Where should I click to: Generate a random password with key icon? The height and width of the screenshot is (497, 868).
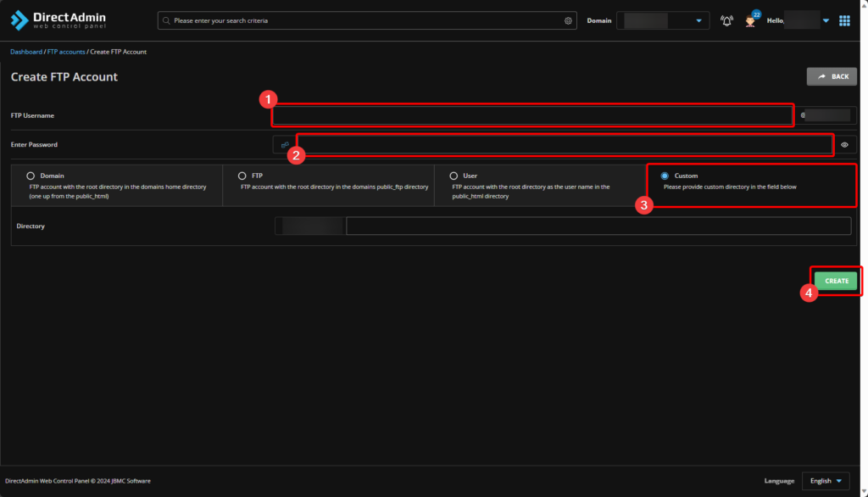click(x=285, y=145)
